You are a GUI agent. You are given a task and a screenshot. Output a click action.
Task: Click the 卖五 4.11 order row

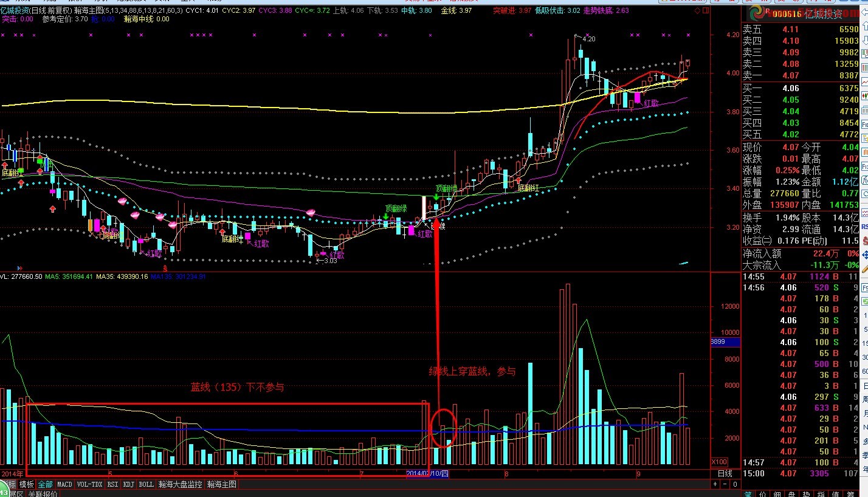801,29
